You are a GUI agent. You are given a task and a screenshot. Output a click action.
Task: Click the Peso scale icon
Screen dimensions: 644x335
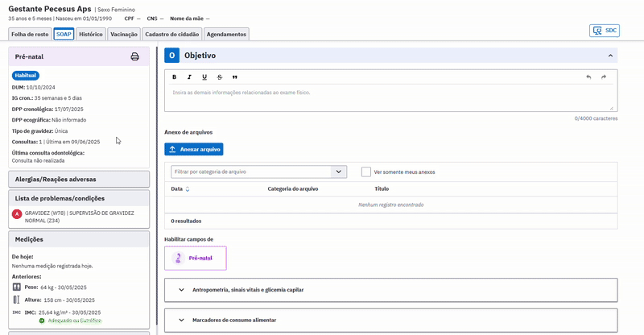click(16, 287)
